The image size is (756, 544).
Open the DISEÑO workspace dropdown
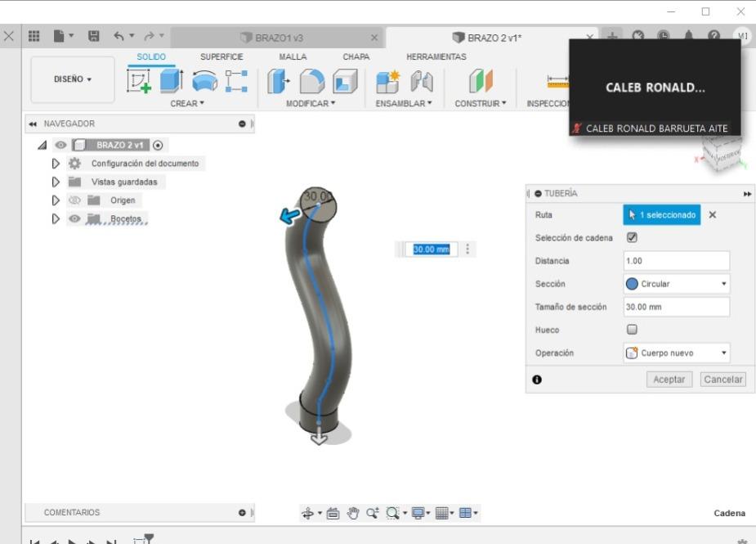point(73,79)
